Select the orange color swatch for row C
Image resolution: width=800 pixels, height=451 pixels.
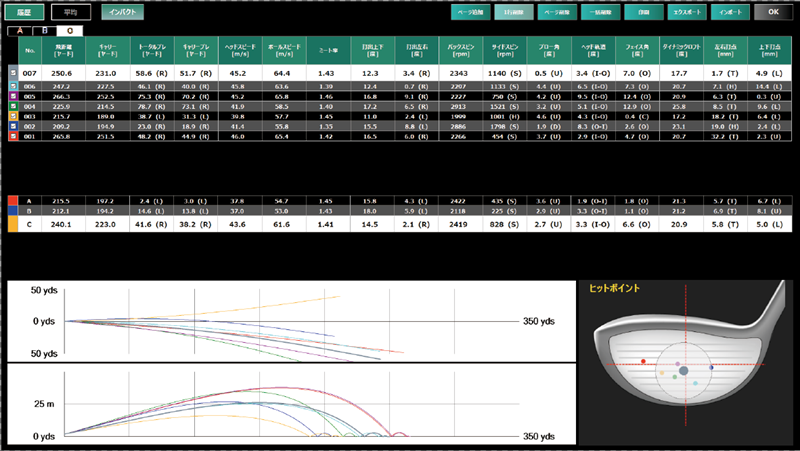pyautogui.click(x=11, y=225)
